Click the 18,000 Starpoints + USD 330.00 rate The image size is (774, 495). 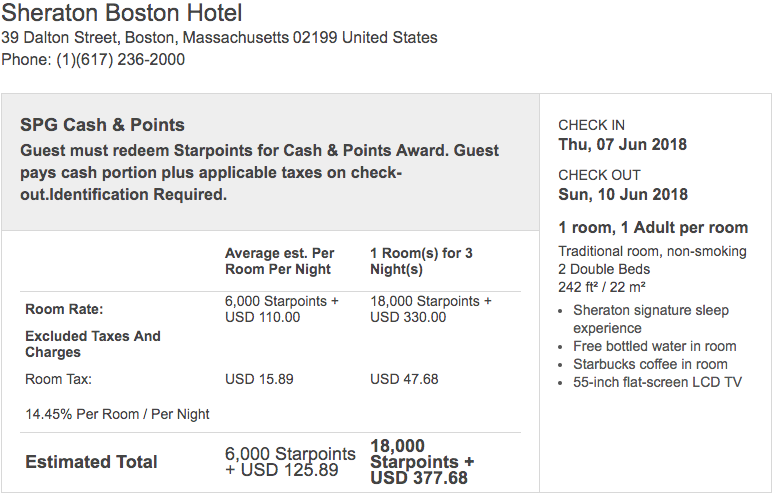(430, 309)
